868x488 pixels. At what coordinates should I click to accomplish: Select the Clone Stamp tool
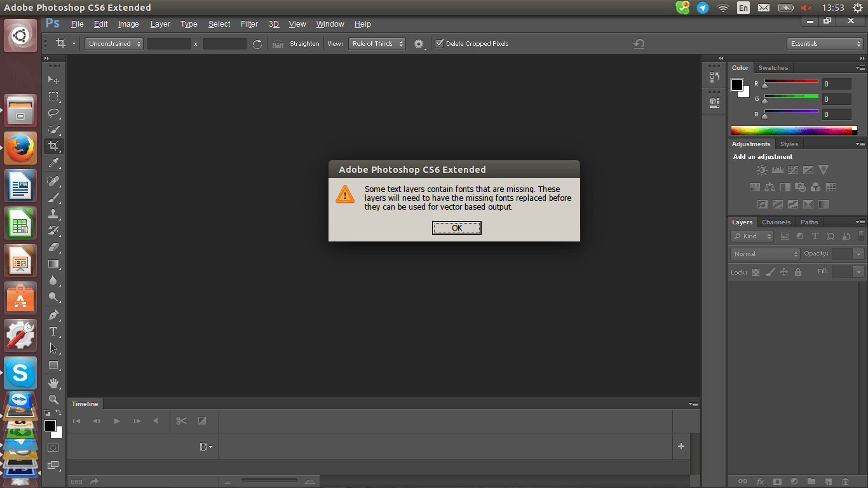(54, 214)
